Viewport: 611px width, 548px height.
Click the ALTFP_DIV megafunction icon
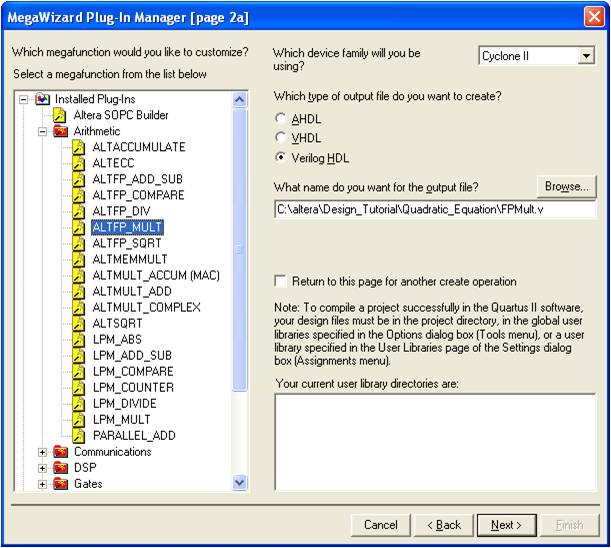pyautogui.click(x=78, y=211)
